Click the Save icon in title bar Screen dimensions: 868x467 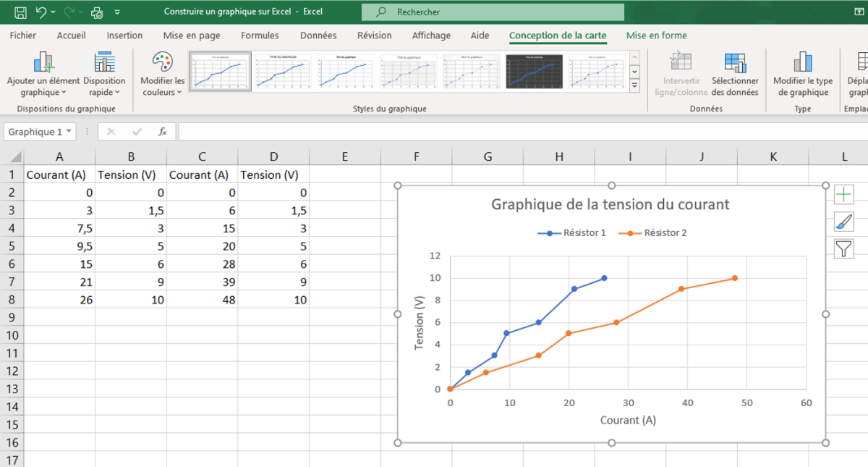pyautogui.click(x=21, y=12)
